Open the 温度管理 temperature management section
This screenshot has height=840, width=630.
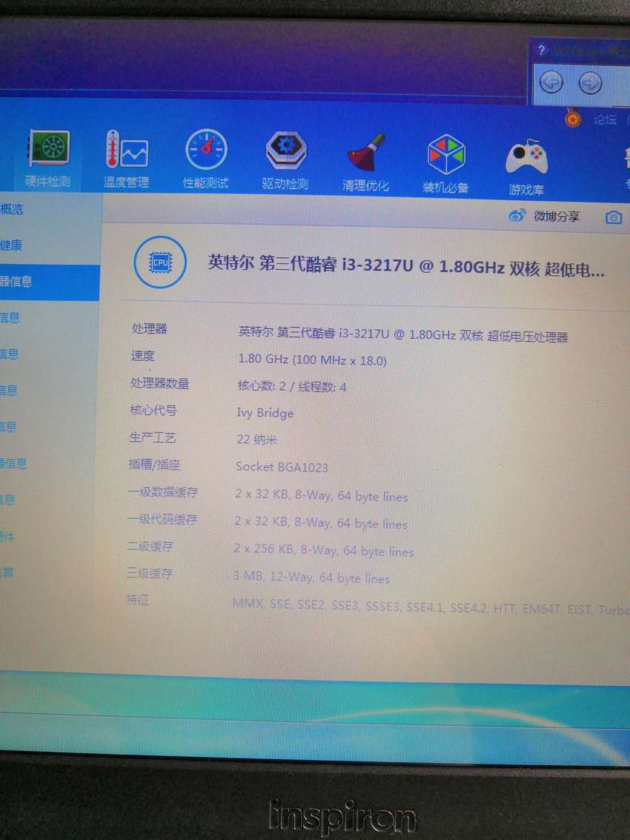(127, 159)
